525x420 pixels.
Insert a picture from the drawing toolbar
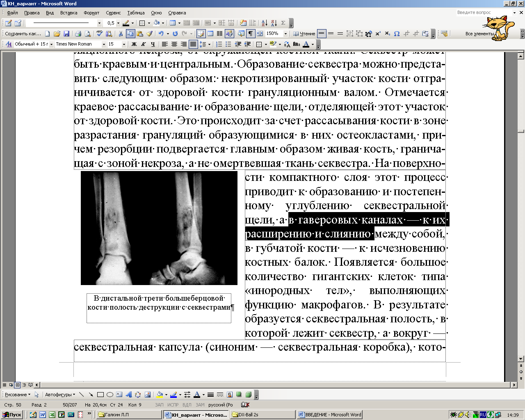(x=147, y=395)
